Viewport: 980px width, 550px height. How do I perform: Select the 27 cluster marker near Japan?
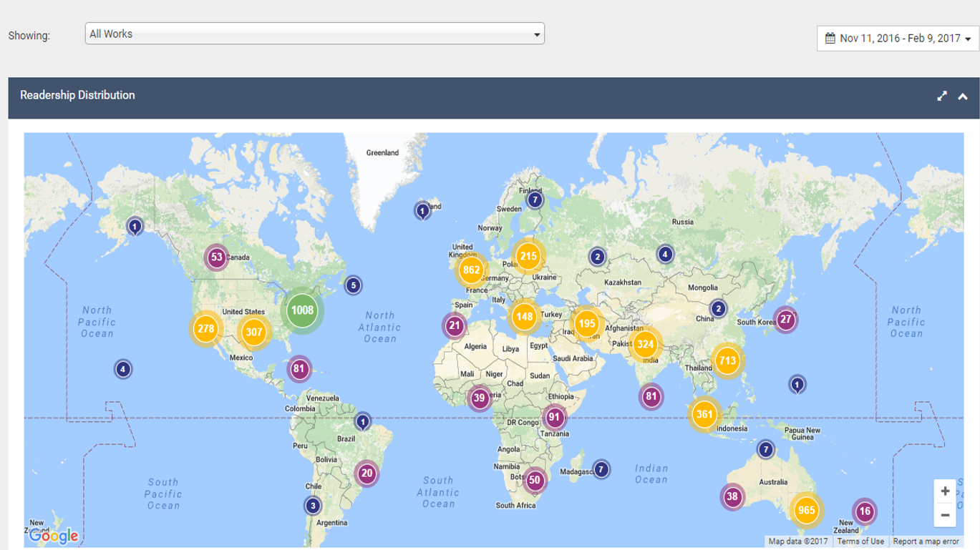pos(786,320)
